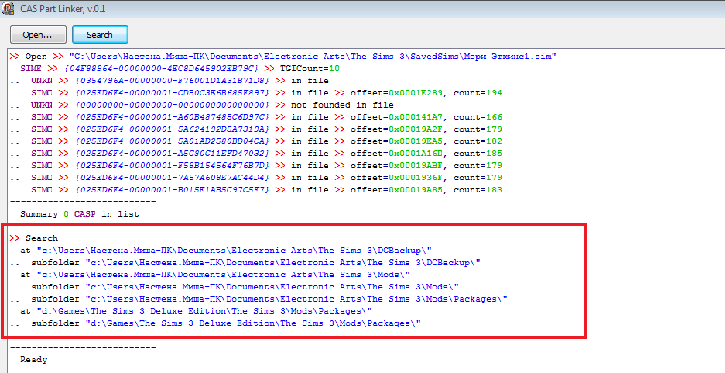Image resolution: width=725 pixels, height=373 pixels.
Task: Select the SIMO line with offset=0x00019A2F
Action: coord(256,129)
